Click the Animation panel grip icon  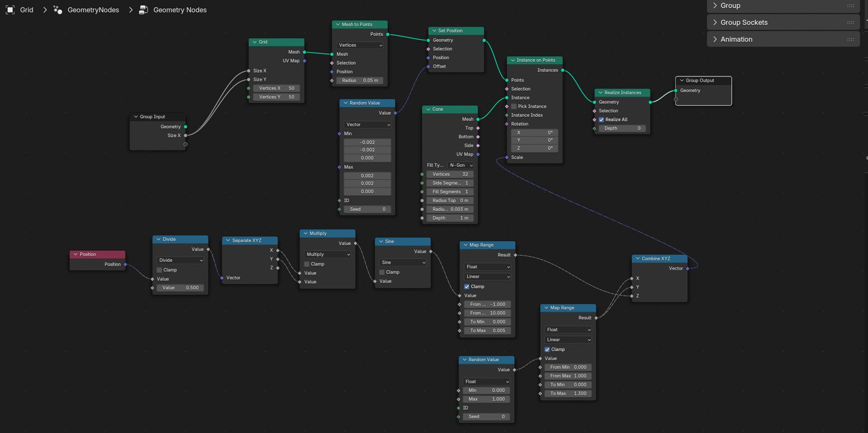(850, 40)
